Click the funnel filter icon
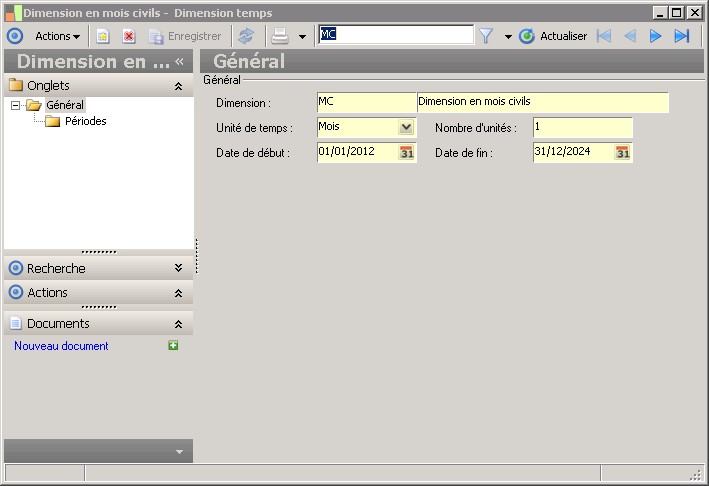709x486 pixels. click(486, 36)
